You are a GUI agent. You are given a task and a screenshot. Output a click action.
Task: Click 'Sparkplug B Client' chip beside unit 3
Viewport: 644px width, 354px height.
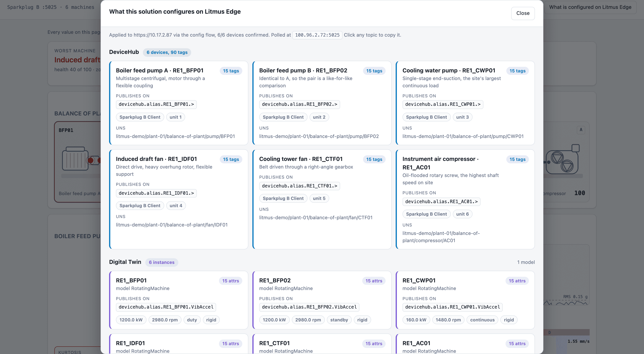[x=426, y=117]
